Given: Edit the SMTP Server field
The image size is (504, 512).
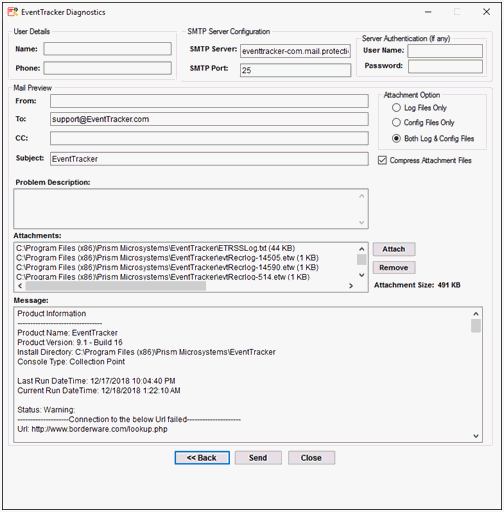Looking at the screenshot, I should (295, 51).
